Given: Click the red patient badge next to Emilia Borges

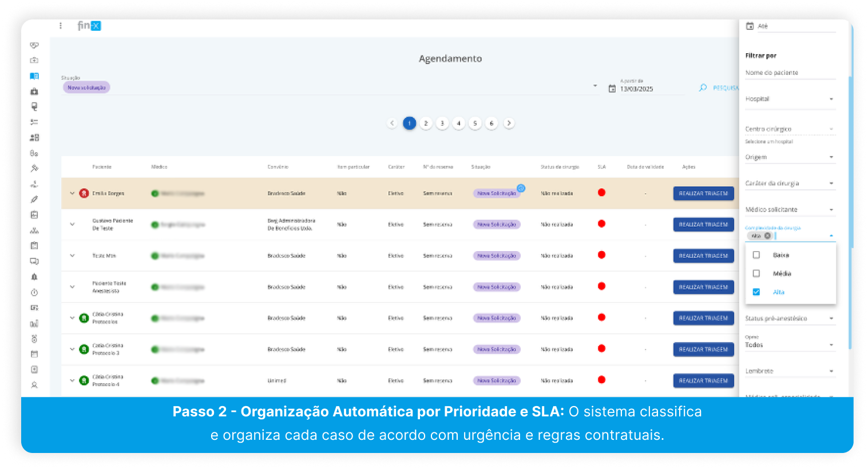Looking at the screenshot, I should coord(84,193).
